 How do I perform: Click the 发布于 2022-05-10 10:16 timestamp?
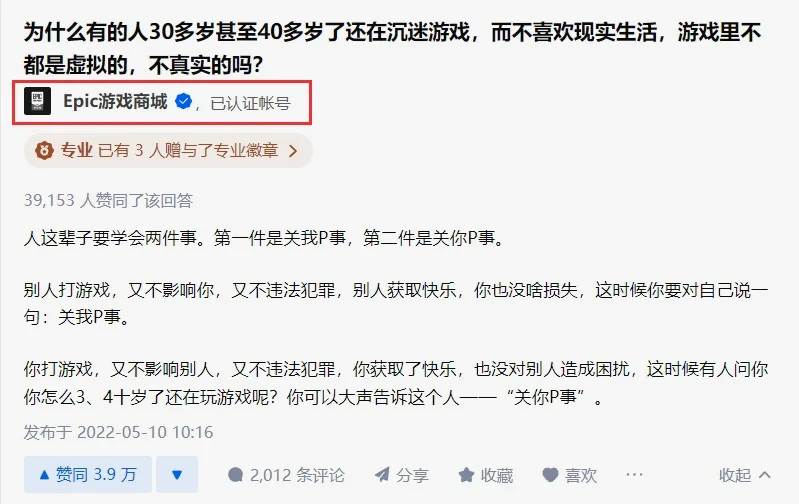coord(118,432)
